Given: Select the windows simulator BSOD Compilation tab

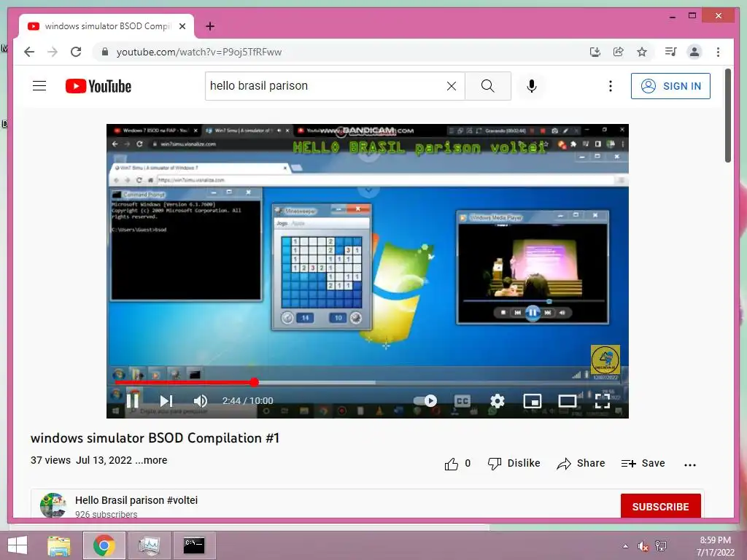Looking at the screenshot, I should point(107,26).
